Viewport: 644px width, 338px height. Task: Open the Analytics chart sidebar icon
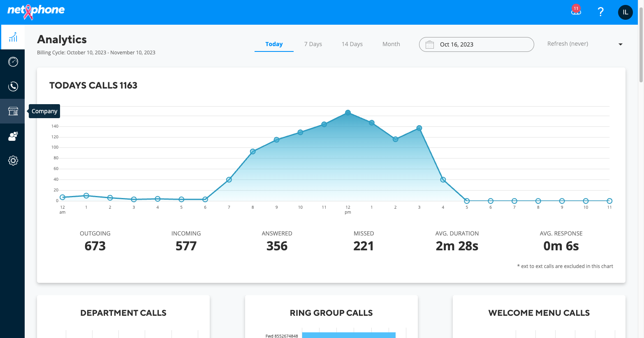[x=13, y=37]
